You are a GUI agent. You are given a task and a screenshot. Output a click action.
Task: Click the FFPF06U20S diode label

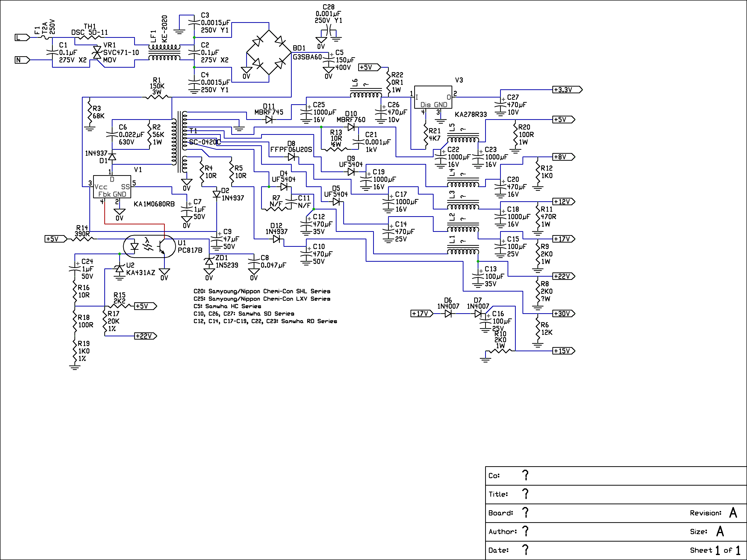point(291,150)
